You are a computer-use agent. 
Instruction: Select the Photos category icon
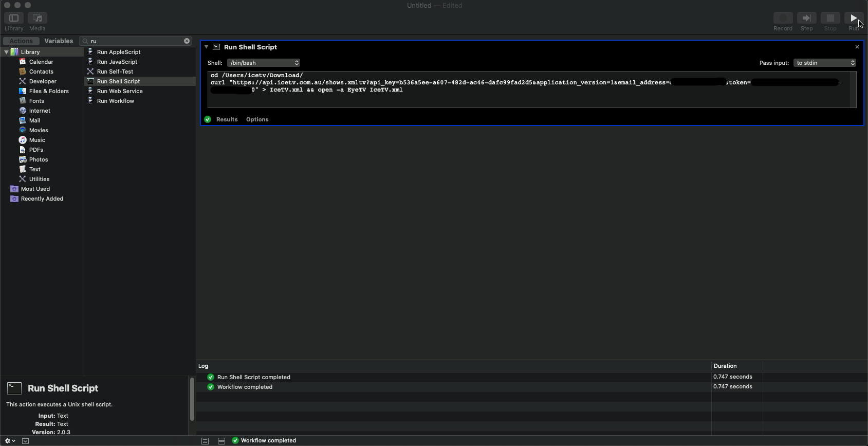click(23, 159)
